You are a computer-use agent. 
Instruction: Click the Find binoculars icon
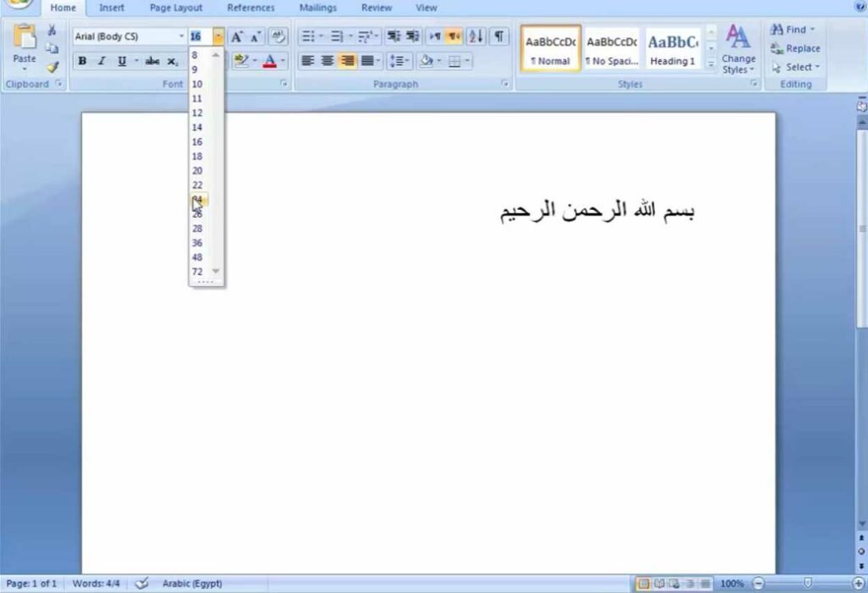tap(776, 30)
